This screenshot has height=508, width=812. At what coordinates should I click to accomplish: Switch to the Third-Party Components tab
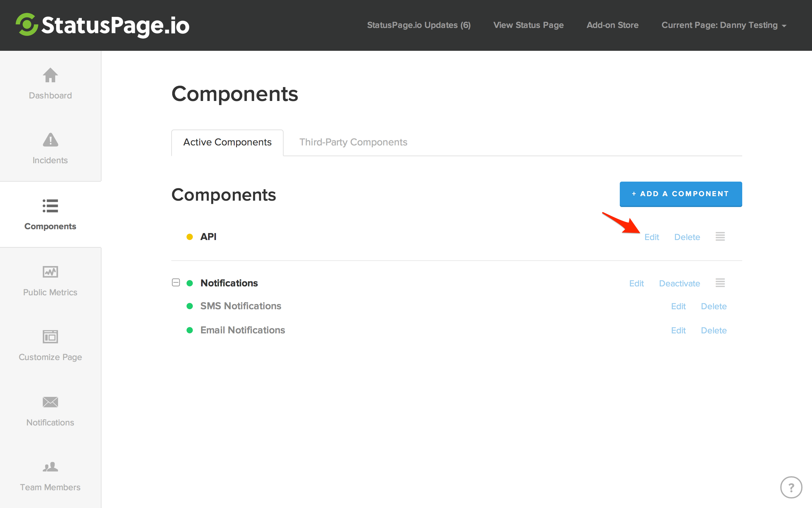click(x=353, y=143)
